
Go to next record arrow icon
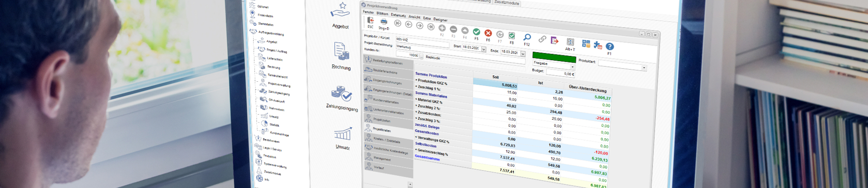(x=419, y=25)
